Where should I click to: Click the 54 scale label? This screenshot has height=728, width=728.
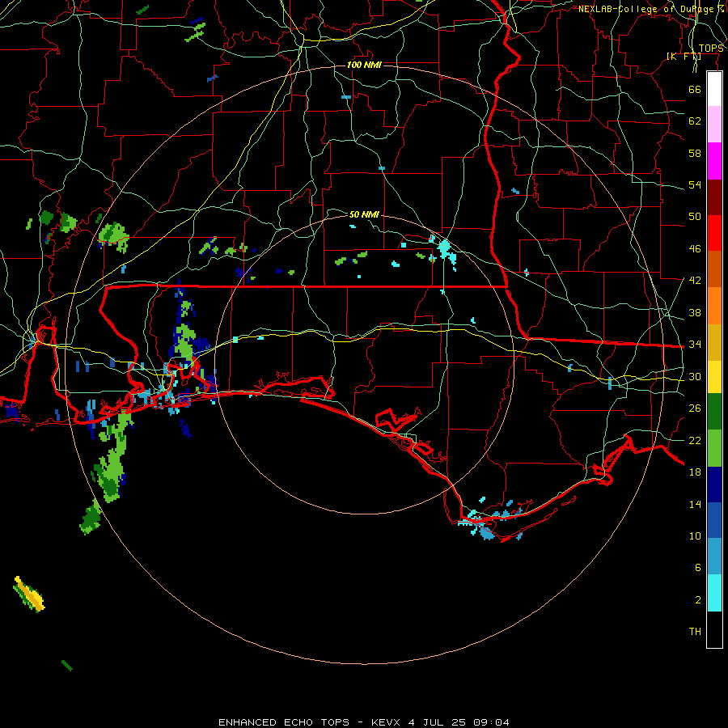click(695, 184)
